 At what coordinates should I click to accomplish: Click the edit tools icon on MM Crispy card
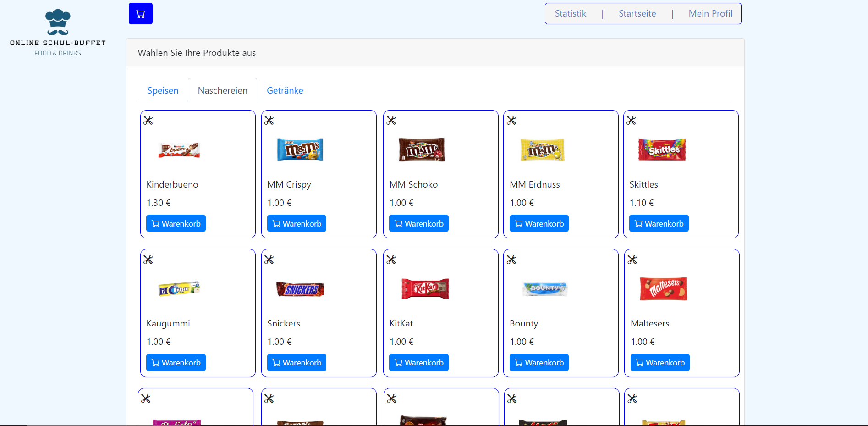(269, 121)
